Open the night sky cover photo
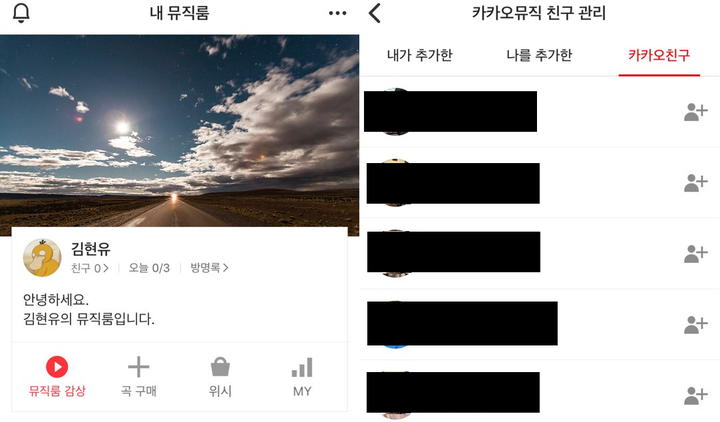Screen dimensions: 720x422 point(180,131)
